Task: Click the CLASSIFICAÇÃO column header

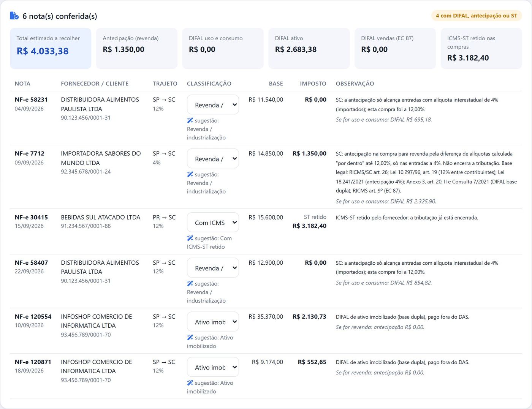Action: click(209, 84)
